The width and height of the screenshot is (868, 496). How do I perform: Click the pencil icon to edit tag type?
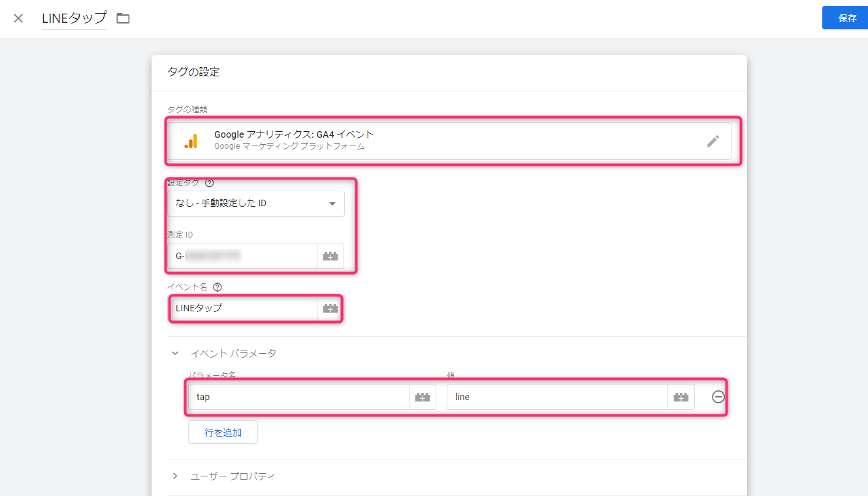pyautogui.click(x=713, y=141)
